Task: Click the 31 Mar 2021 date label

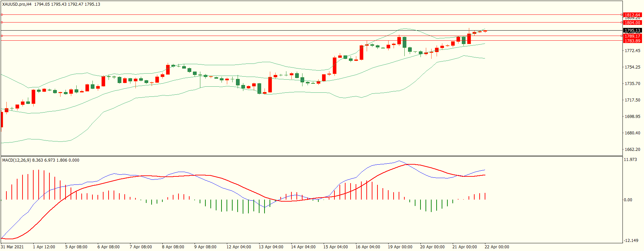Action: click(12, 247)
